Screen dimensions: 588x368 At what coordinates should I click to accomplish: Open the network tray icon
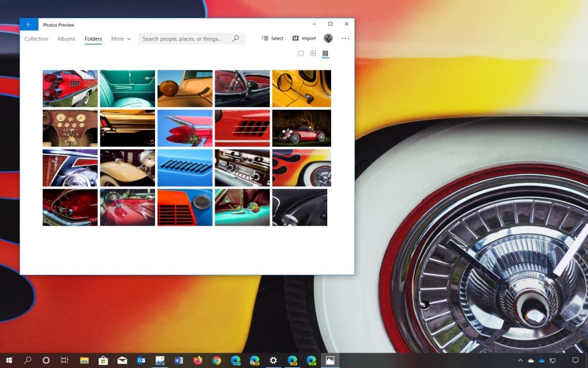(552, 361)
